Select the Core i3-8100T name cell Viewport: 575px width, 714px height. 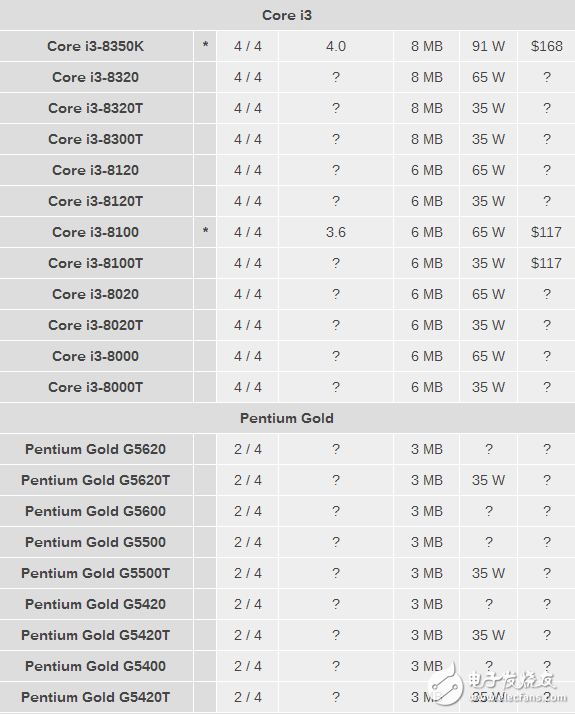[96, 263]
